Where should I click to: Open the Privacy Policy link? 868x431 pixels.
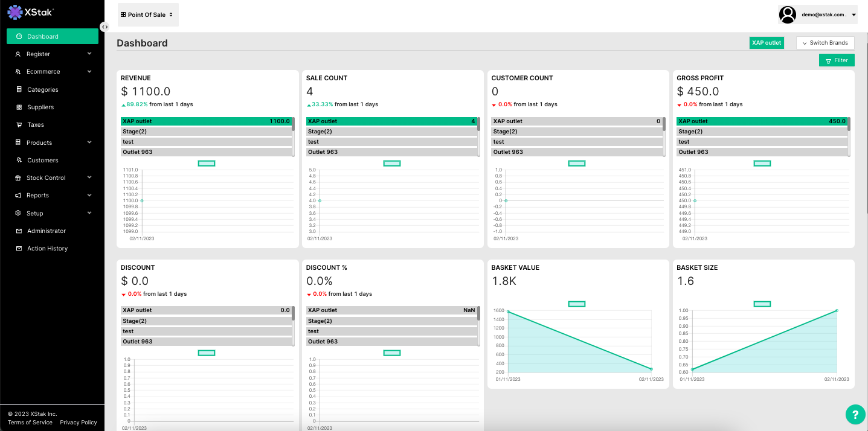pyautogui.click(x=78, y=423)
